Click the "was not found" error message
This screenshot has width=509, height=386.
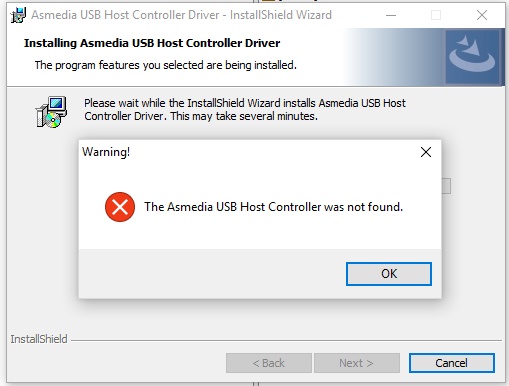[x=273, y=207]
